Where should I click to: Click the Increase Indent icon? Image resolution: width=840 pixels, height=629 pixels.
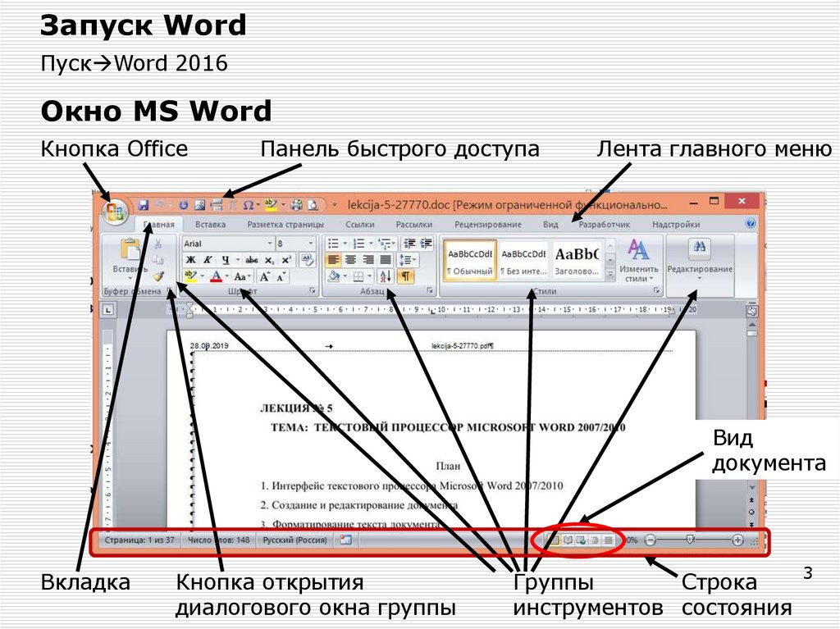tap(427, 244)
